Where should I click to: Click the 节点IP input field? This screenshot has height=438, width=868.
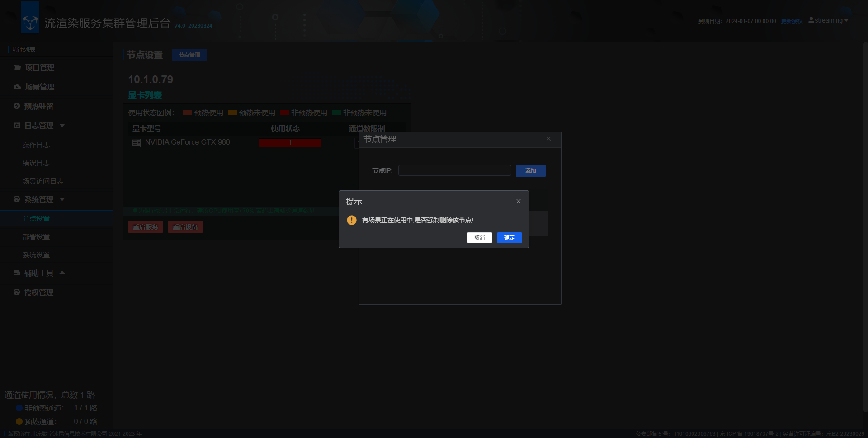point(454,170)
